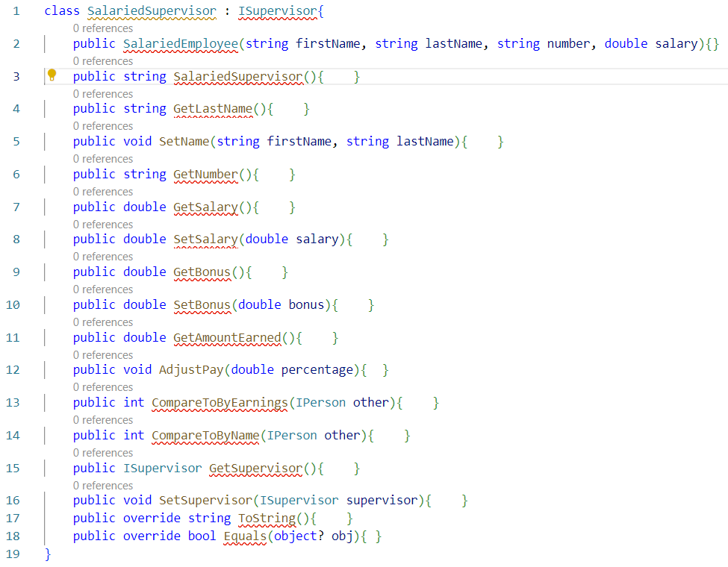Click the ToString method name on line 17
The image size is (728, 567).
(267, 519)
